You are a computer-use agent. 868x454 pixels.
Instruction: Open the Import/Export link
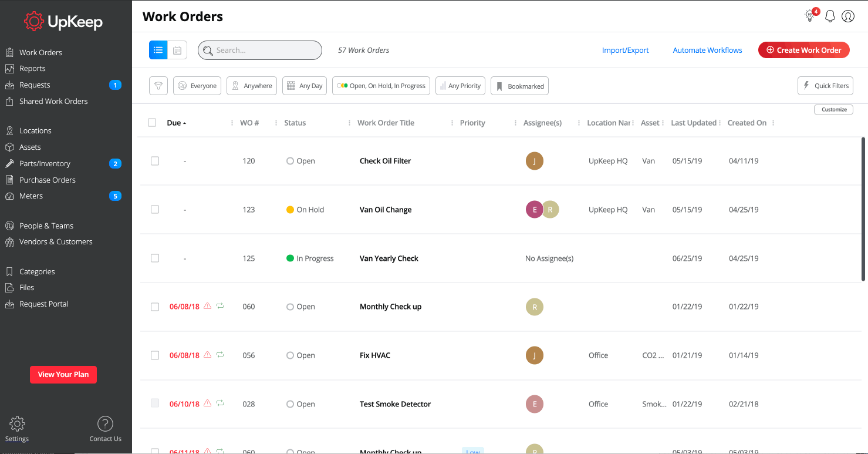[x=625, y=51]
